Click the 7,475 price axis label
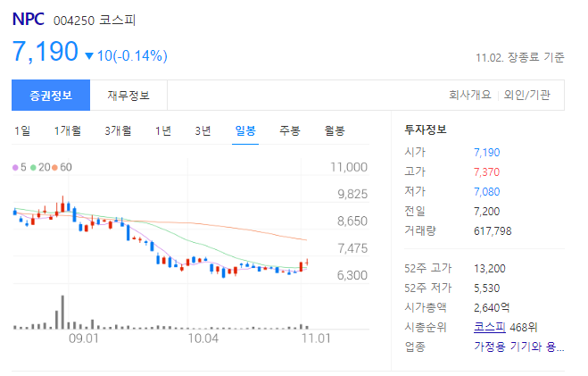The width and height of the screenshot is (588, 376). coord(352,248)
